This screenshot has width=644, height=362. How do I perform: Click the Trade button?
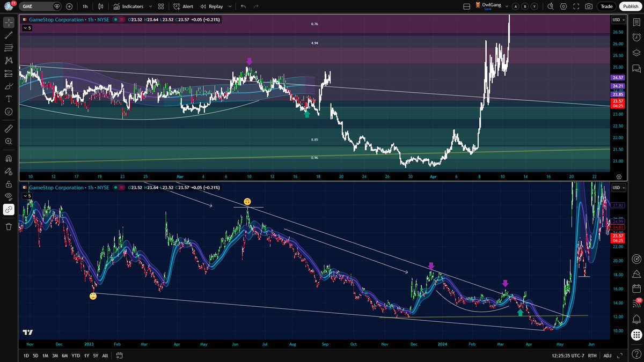click(x=607, y=6)
